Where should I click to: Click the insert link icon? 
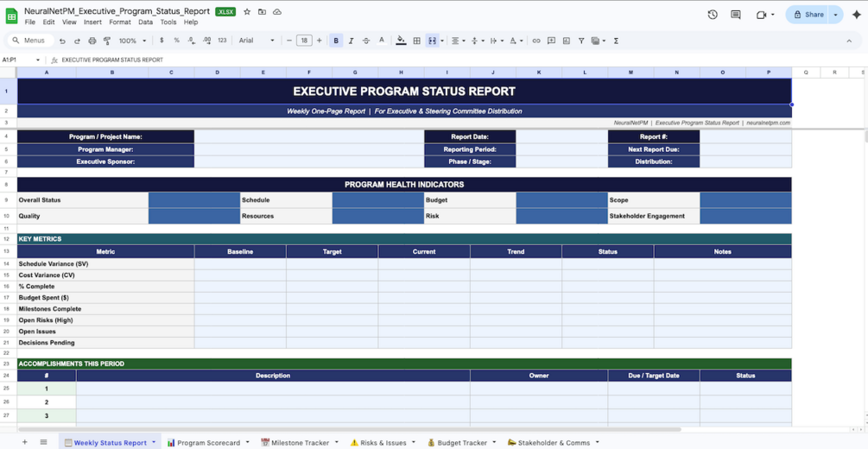(x=535, y=41)
